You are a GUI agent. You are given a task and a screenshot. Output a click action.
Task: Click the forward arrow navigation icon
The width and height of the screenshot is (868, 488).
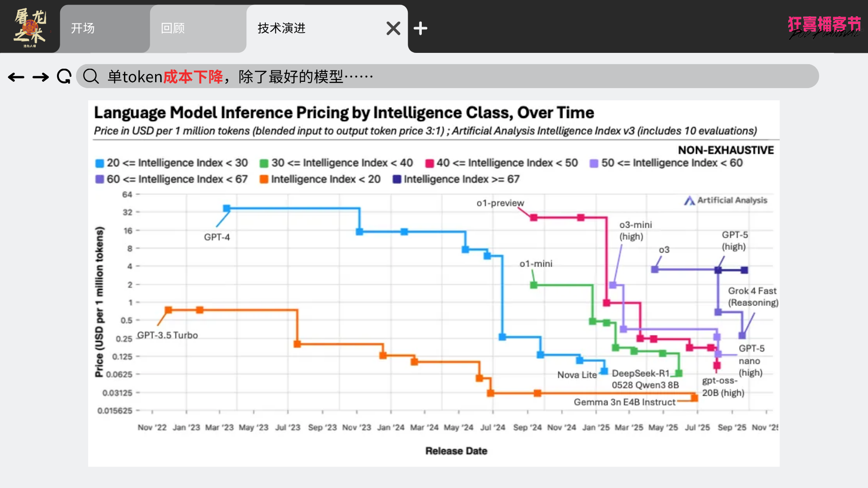41,77
